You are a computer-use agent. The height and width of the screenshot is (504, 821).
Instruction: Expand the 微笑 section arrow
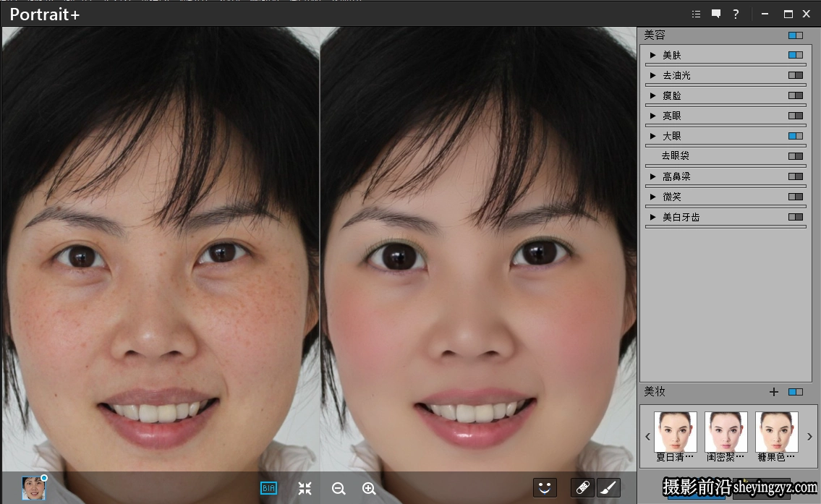pos(652,197)
